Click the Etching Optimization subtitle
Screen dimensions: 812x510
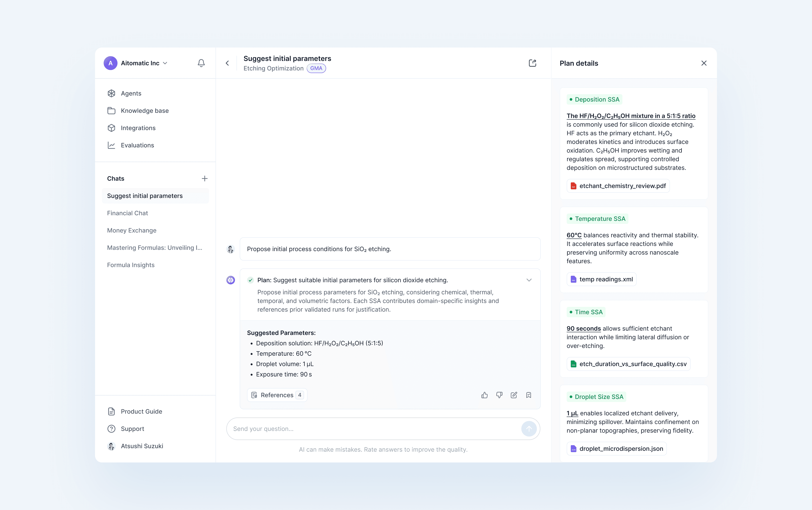click(273, 69)
